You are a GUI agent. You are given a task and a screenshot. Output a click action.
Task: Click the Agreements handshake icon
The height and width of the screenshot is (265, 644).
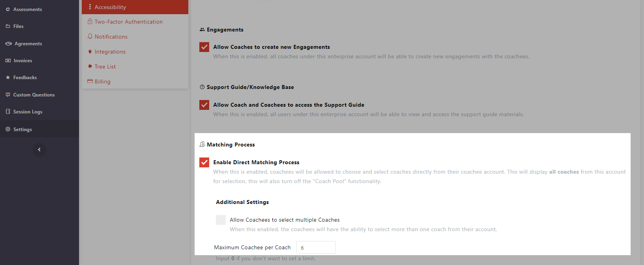point(9,44)
